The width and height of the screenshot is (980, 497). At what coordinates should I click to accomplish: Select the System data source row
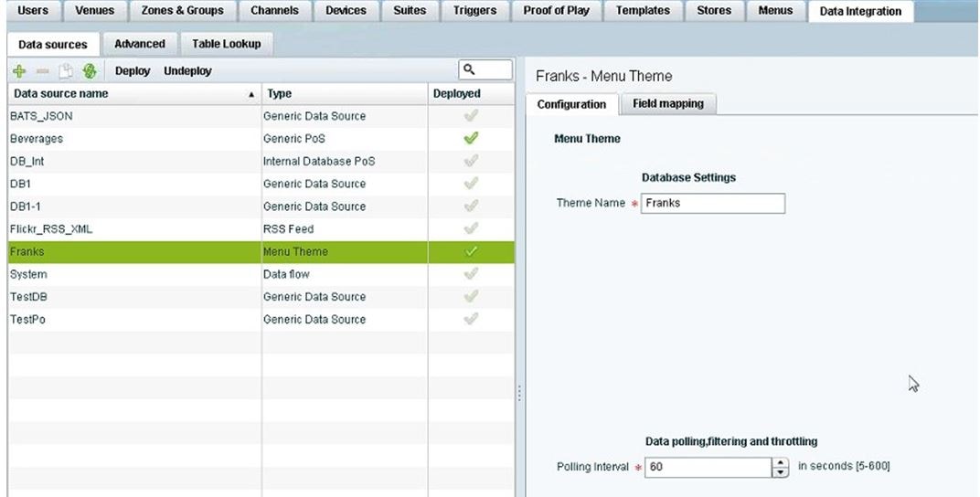click(261, 274)
